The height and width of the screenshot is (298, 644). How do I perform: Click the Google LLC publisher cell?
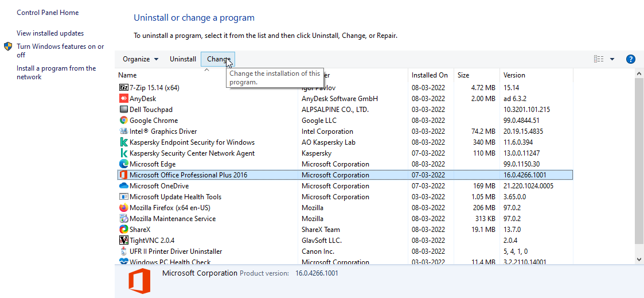319,121
